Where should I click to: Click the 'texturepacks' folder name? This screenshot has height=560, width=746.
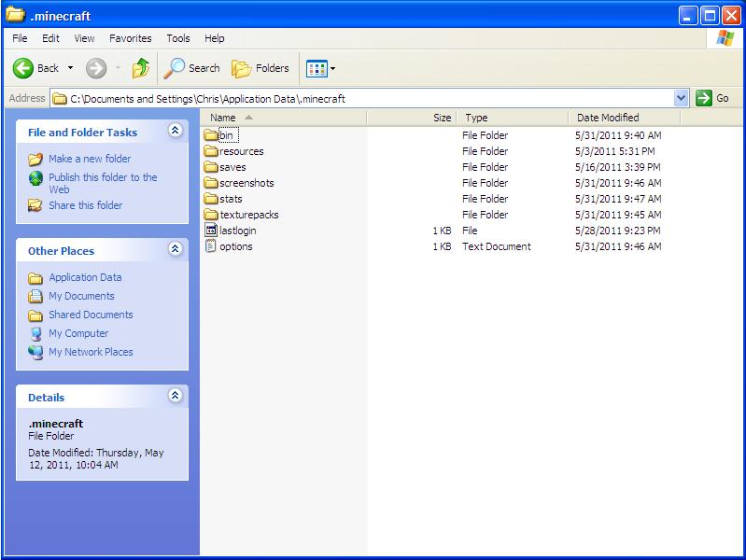[249, 215]
